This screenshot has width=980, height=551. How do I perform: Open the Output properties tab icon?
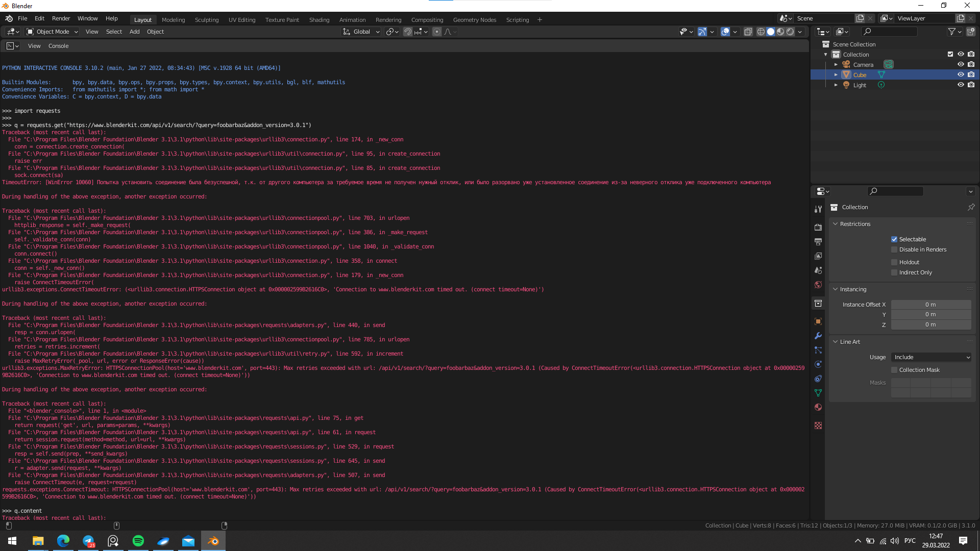818,242
